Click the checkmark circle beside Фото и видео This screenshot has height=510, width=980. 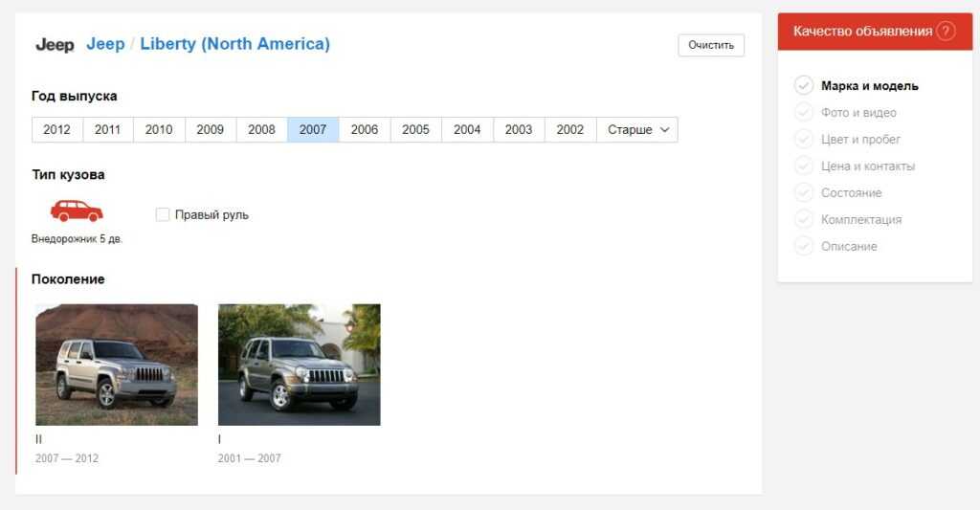804,113
